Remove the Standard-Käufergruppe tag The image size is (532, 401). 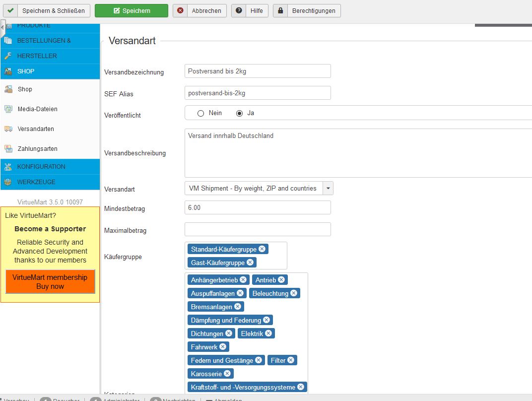[262, 249]
